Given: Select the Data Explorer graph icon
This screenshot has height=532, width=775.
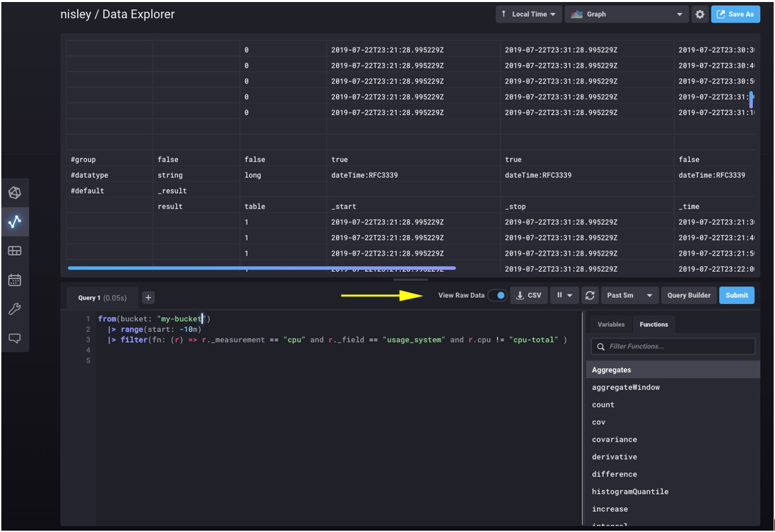Looking at the screenshot, I should [15, 221].
